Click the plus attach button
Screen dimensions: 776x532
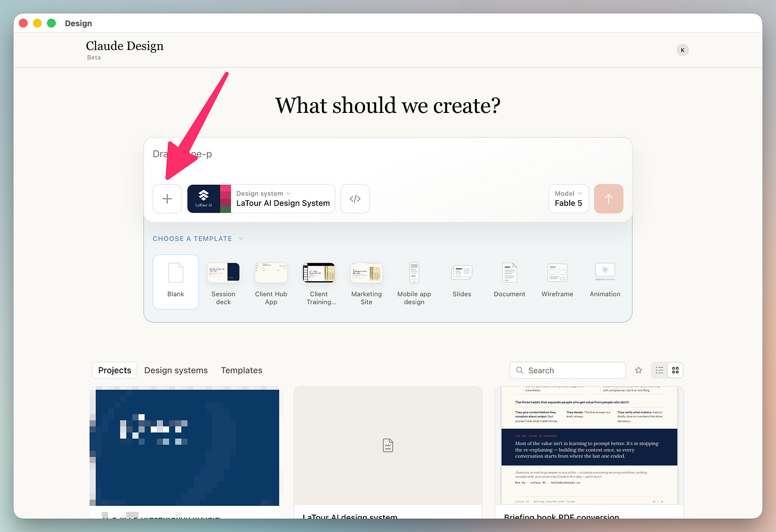(x=167, y=199)
